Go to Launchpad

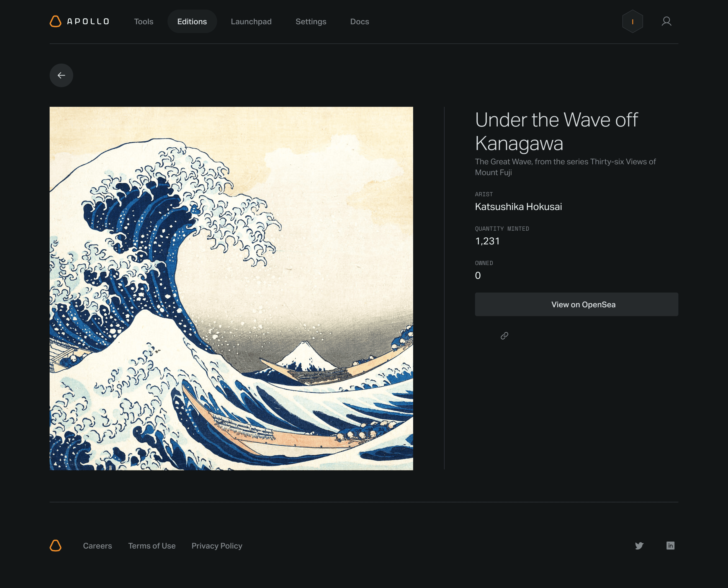pyautogui.click(x=251, y=21)
